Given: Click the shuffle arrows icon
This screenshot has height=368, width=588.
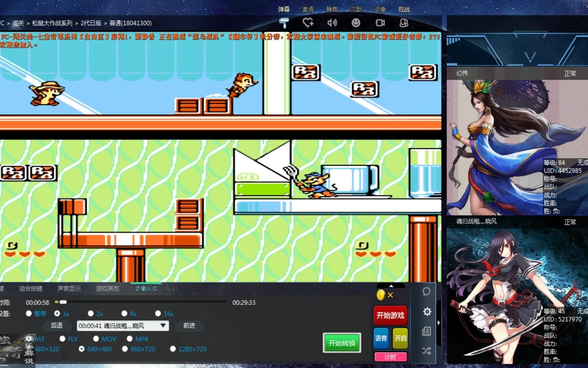Looking at the screenshot, I should coord(426,351).
